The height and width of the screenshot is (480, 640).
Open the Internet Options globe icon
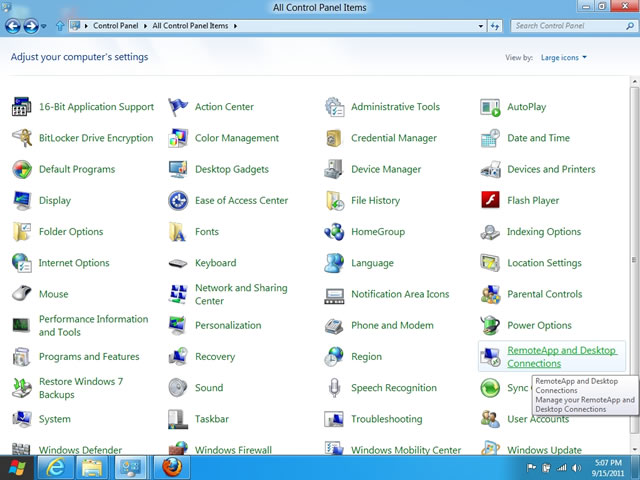pyautogui.click(x=22, y=263)
